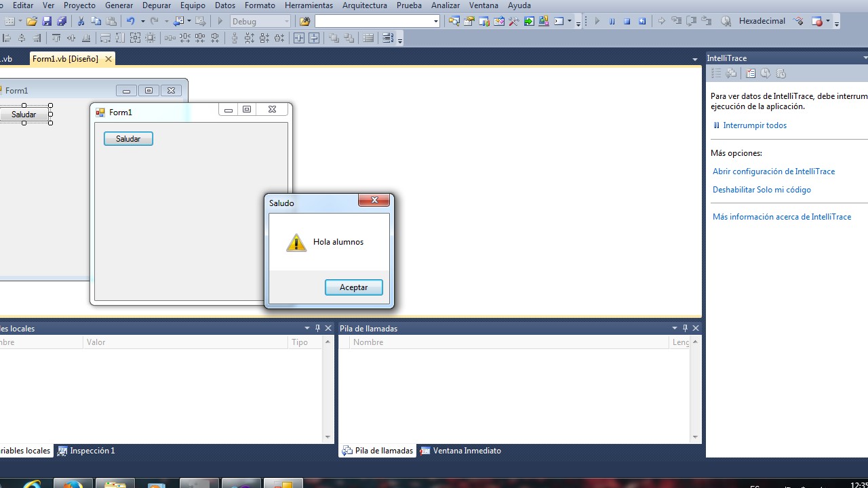Toggle auto-hide pin on Pila de llamadas
This screenshot has width=868, height=488.
coord(685,328)
